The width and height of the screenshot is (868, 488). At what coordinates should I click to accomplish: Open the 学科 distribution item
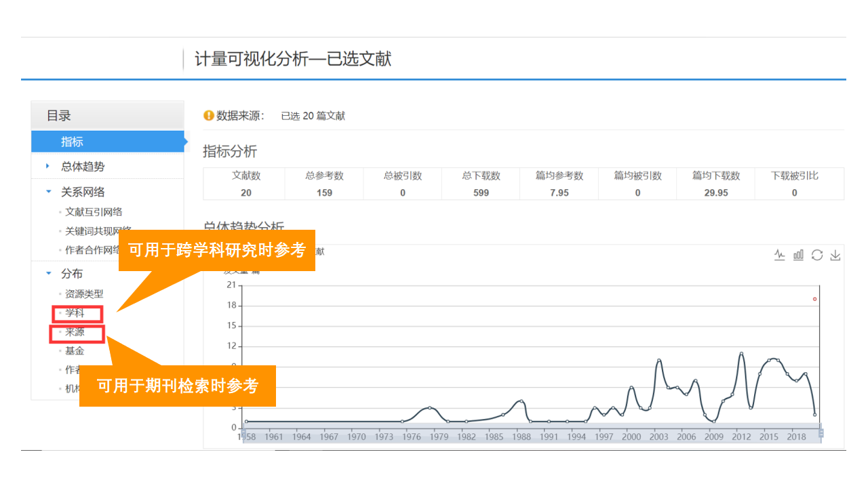[x=75, y=313]
